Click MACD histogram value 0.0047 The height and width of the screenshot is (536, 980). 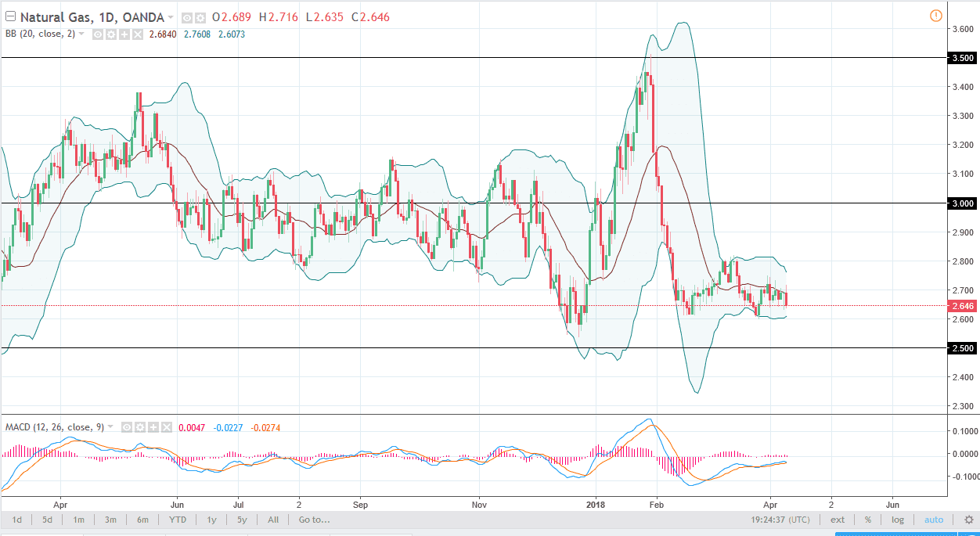point(192,428)
